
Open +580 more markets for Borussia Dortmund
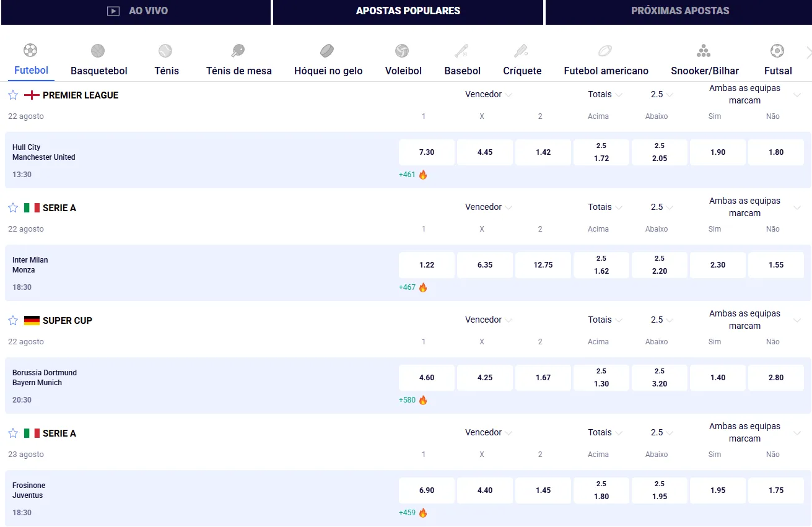tap(407, 400)
